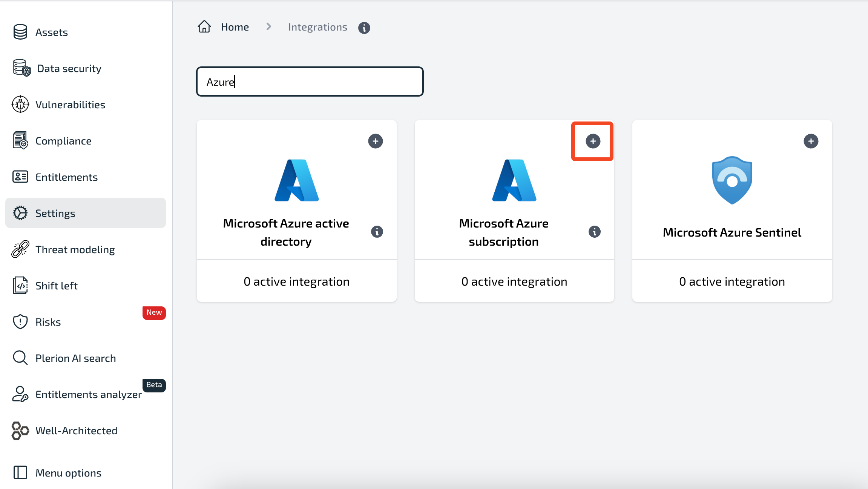This screenshot has width=868, height=489.
Task: Navigate to Well-Architected
Action: [86, 431]
